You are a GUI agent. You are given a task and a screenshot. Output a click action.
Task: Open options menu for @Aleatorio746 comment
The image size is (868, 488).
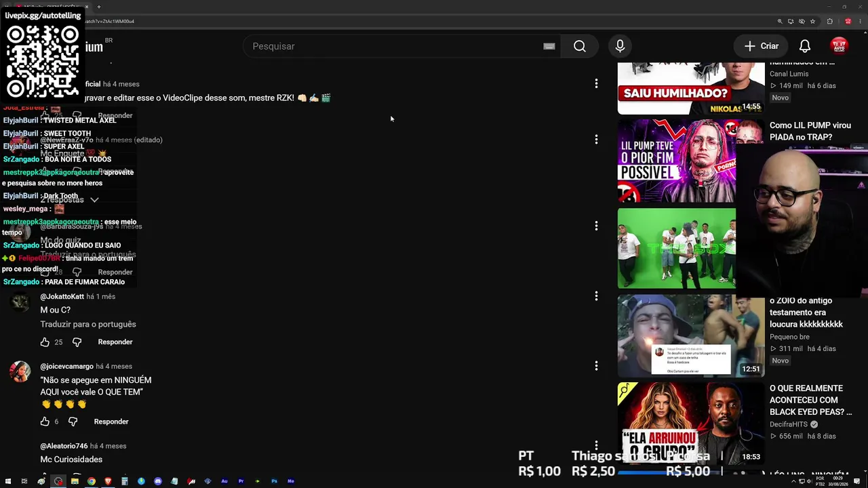596,445
